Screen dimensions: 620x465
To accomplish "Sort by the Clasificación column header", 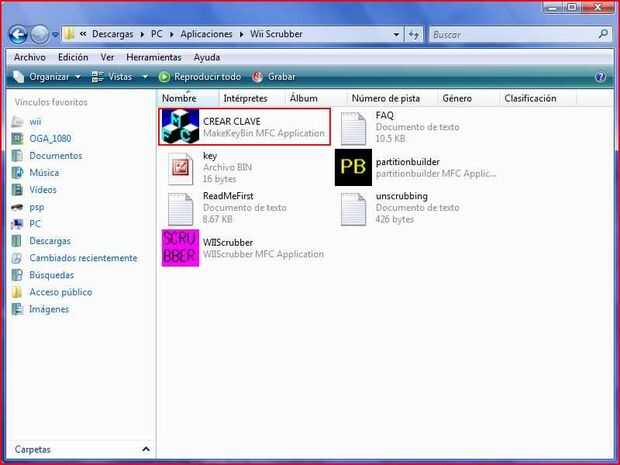I will point(538,98).
